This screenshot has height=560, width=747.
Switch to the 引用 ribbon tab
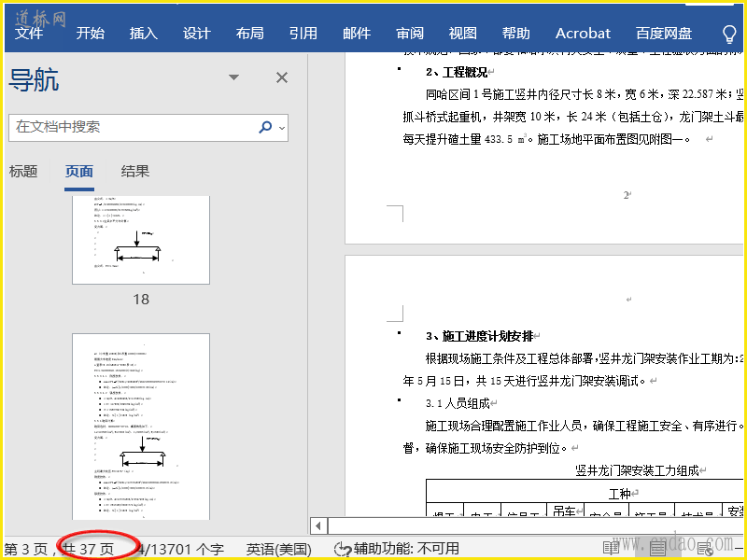(303, 33)
